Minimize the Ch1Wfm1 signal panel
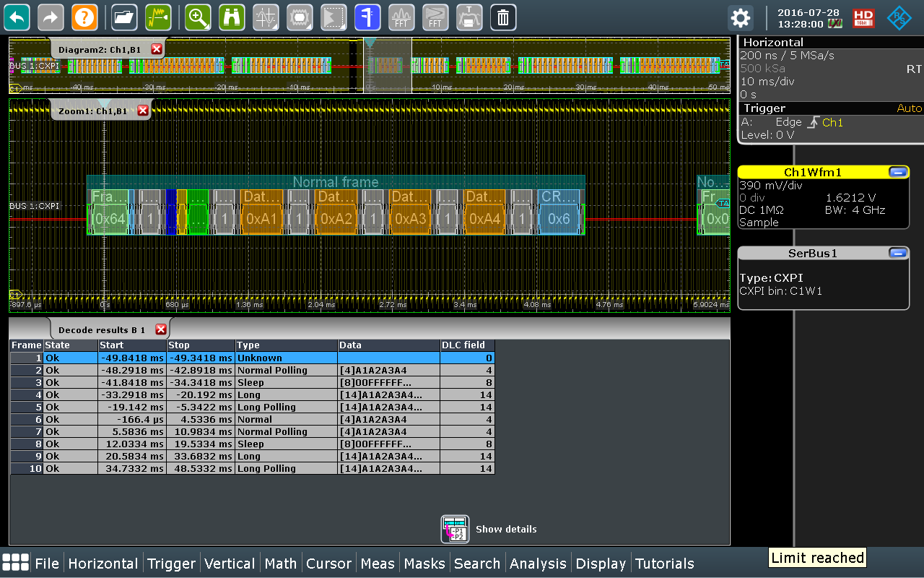 coord(898,172)
